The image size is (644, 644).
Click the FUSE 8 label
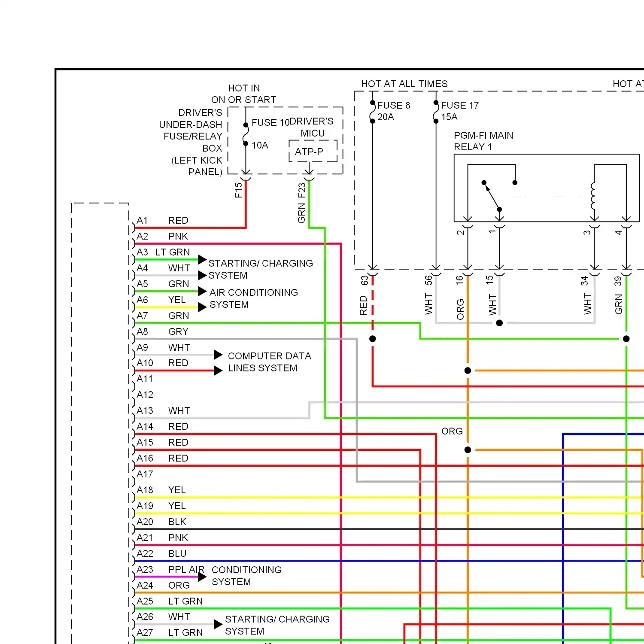click(x=394, y=105)
